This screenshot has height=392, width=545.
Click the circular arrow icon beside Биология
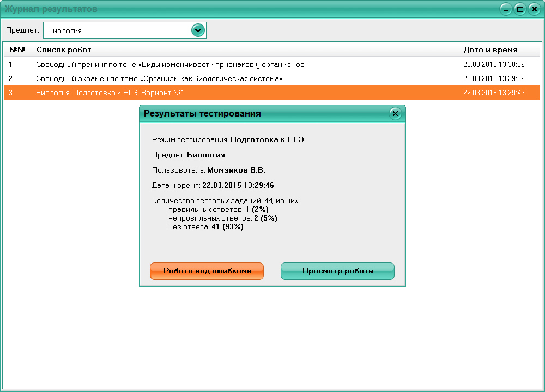pyautogui.click(x=198, y=30)
